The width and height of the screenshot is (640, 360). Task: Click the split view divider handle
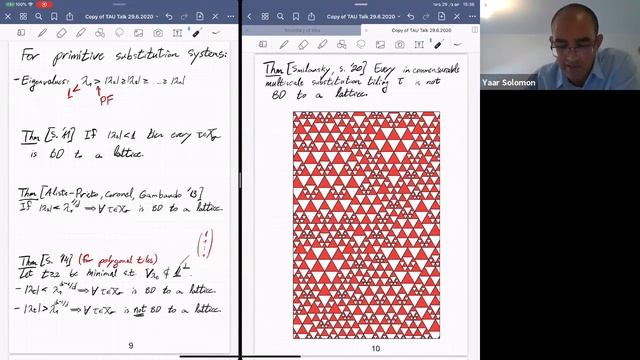(x=240, y=180)
